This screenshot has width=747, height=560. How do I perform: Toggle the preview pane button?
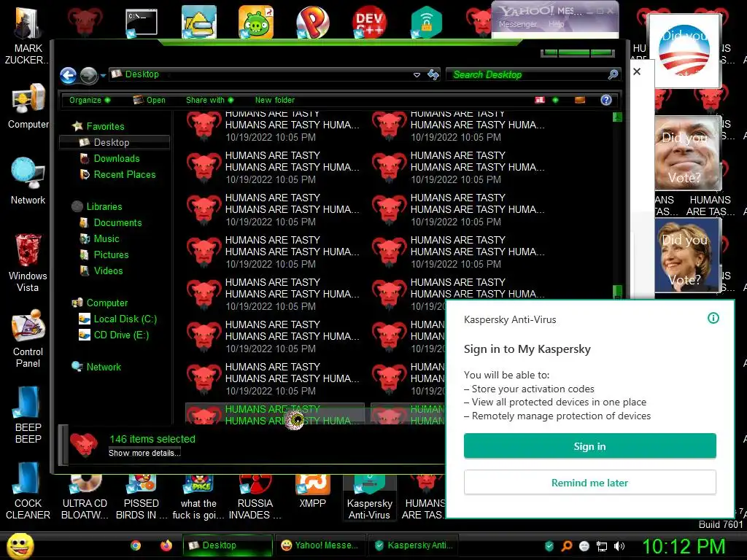[580, 100]
